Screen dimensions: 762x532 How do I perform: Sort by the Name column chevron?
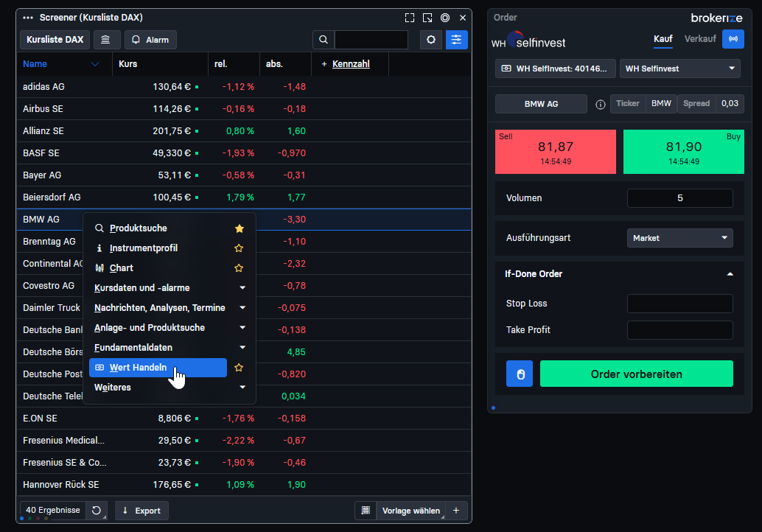95,64
